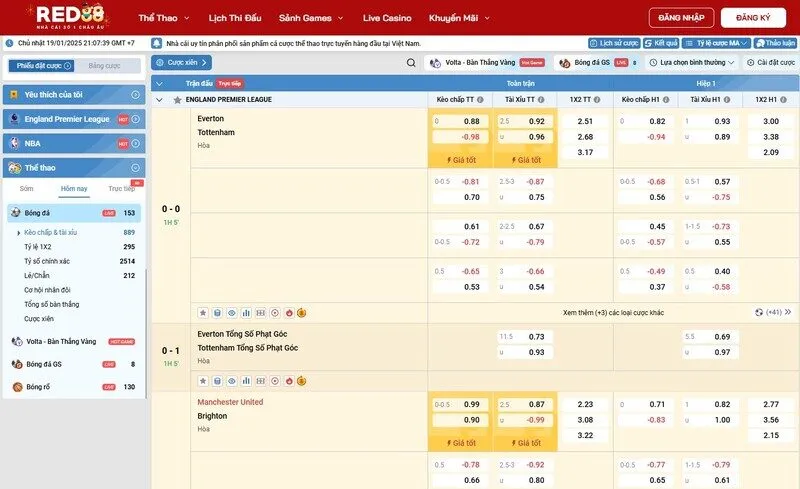The height and width of the screenshot is (489, 800).
Task: Open Khuyến Mãi menu dropdown
Action: [x=459, y=18]
